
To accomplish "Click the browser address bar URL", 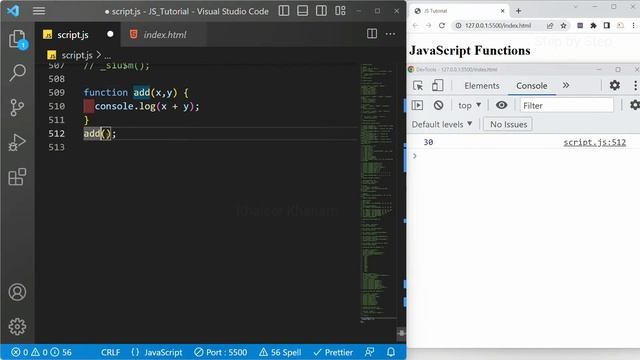I will pyautogui.click(x=498, y=25).
